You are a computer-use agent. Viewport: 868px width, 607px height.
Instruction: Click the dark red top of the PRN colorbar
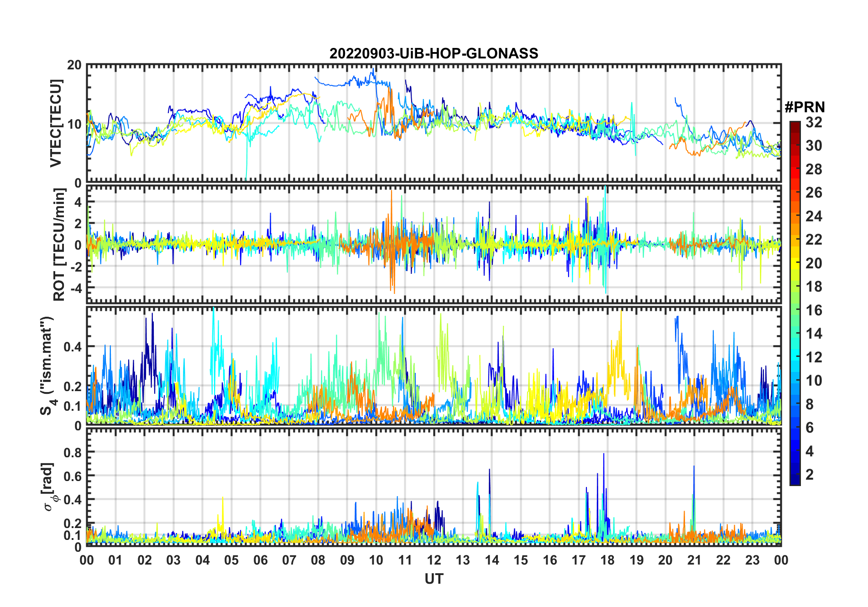pos(795,126)
